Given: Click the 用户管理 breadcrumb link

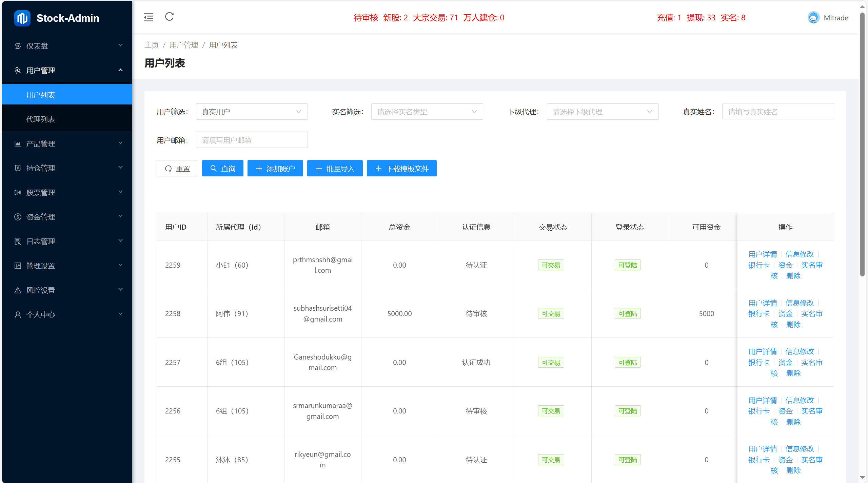Looking at the screenshot, I should click(184, 45).
